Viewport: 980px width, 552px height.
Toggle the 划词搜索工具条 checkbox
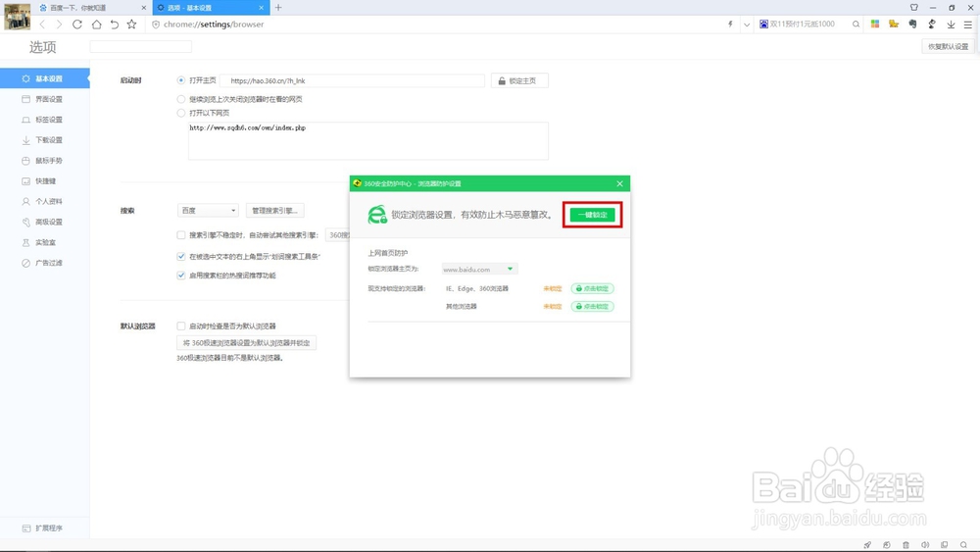(x=180, y=256)
